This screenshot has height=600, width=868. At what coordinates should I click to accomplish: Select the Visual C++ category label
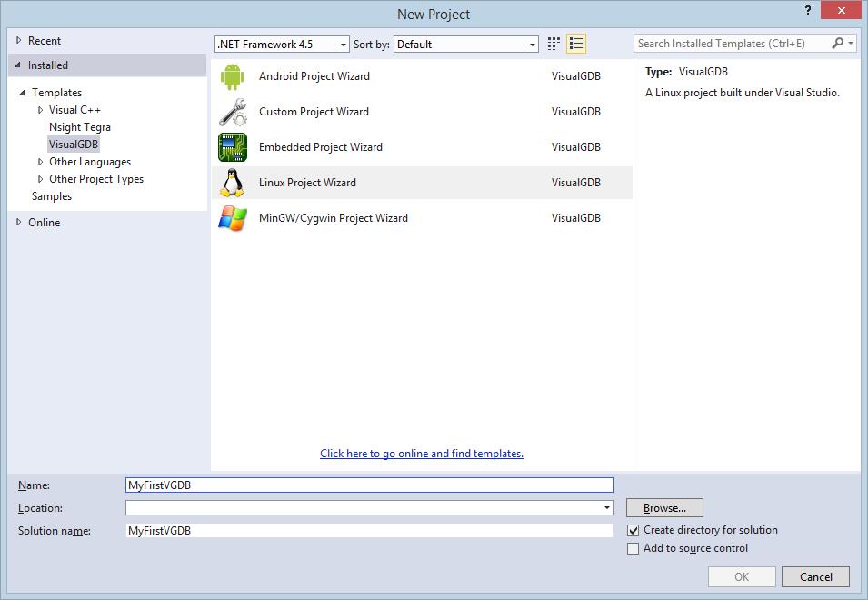75,110
